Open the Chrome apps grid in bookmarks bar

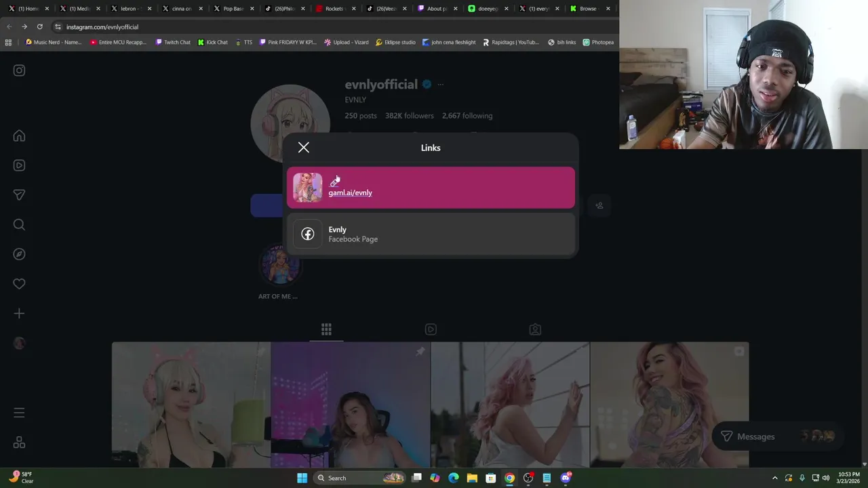(8, 42)
